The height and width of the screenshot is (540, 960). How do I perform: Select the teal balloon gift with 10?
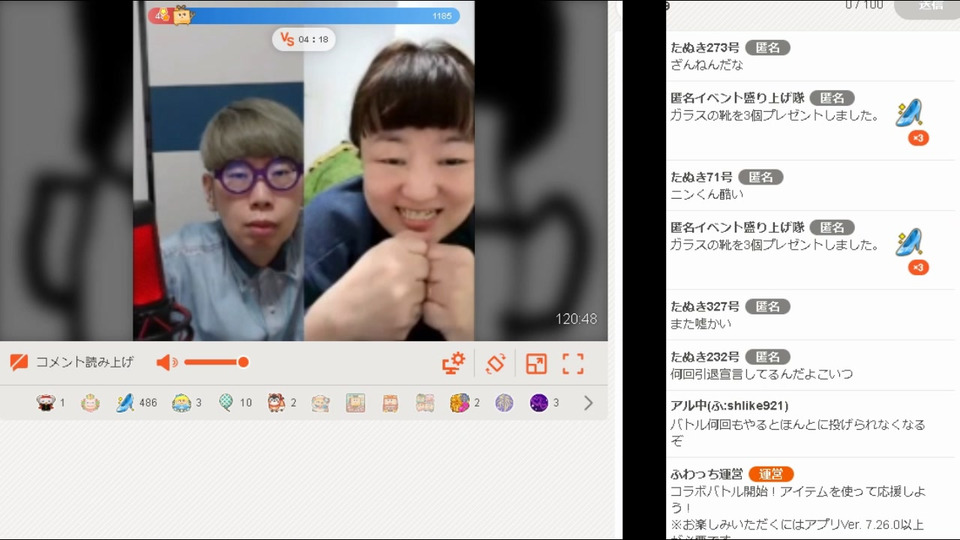[x=226, y=402]
